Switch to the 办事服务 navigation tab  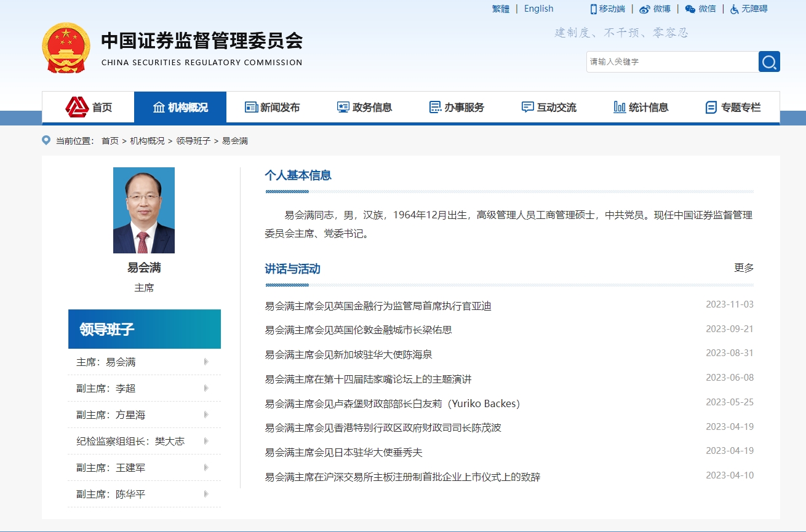click(457, 107)
